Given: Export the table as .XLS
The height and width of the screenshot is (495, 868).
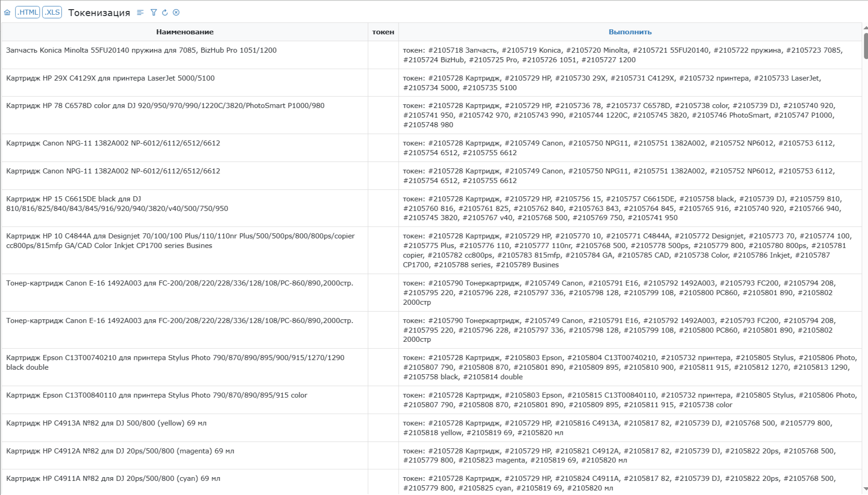Looking at the screenshot, I should click(52, 12).
